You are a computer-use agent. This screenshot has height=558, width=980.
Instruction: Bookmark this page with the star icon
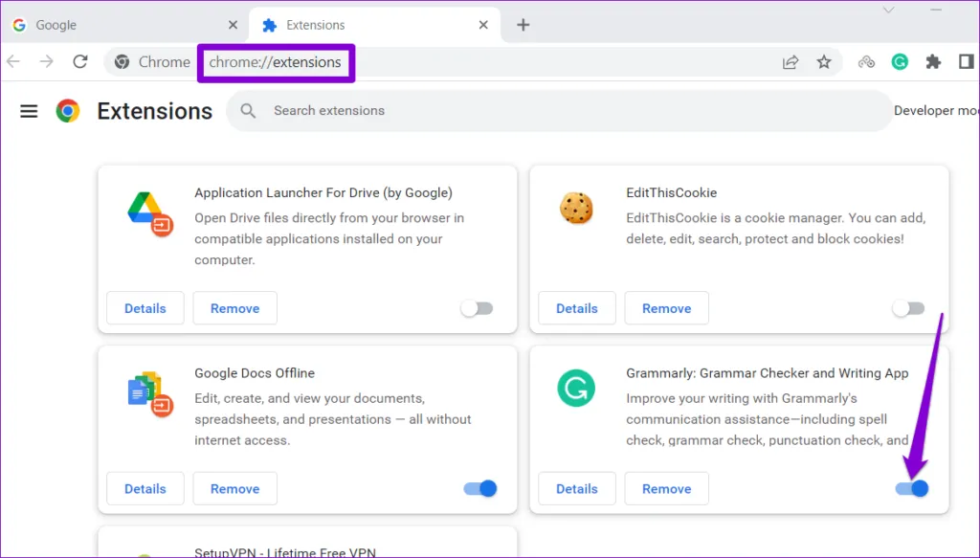(823, 62)
